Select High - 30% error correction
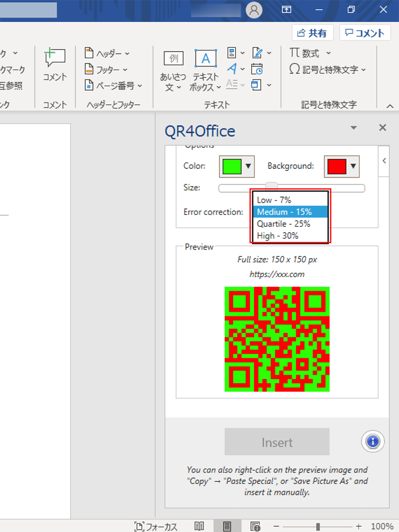399x532 pixels. click(x=290, y=236)
